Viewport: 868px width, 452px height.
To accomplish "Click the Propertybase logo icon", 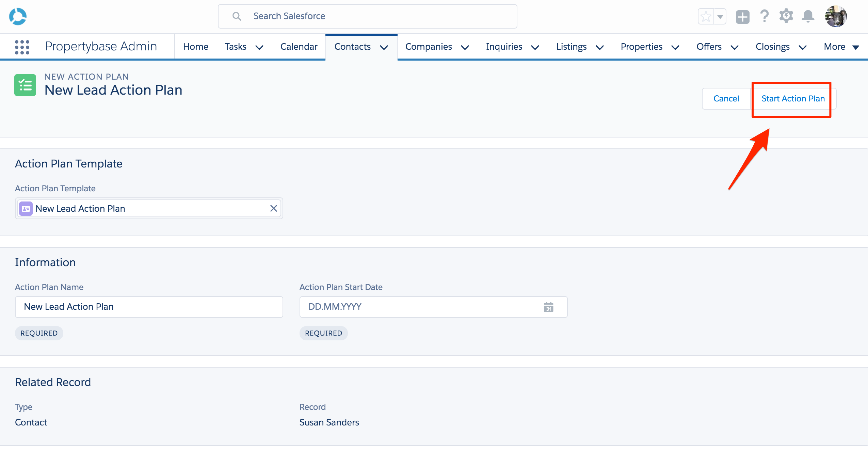I will click(x=18, y=16).
